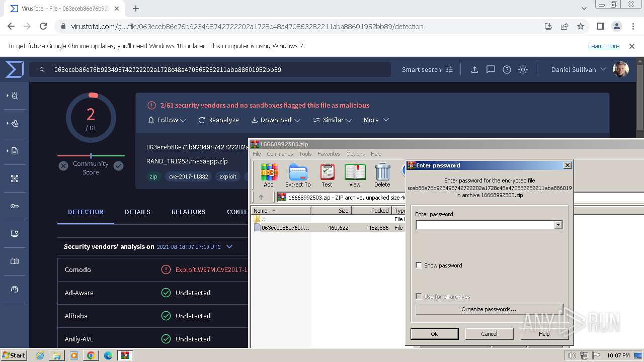The image size is (644, 362).
Task: Sort by the Name column header in WinRAR
Action: click(x=281, y=211)
